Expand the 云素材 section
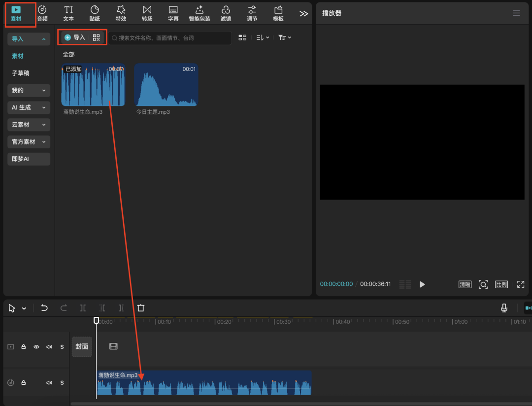532x406 pixels. (x=29, y=125)
